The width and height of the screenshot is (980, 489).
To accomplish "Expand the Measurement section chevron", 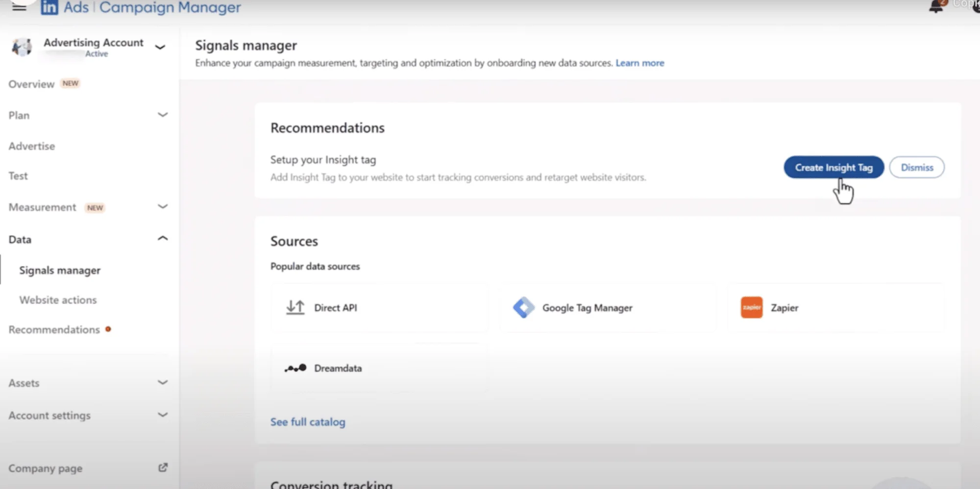I will click(163, 207).
